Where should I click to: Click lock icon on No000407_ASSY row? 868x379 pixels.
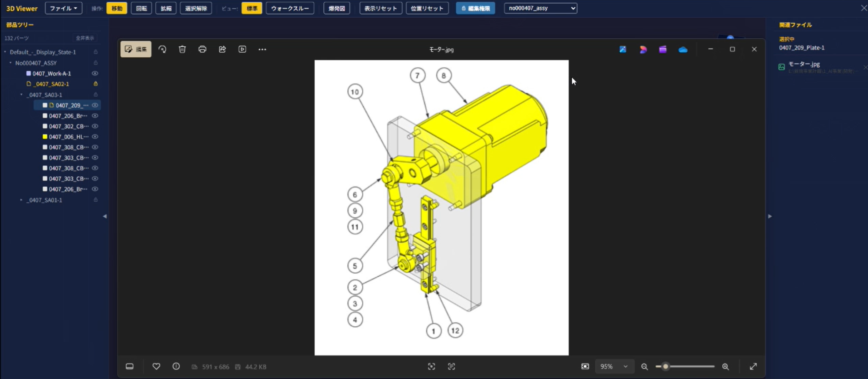(x=95, y=63)
